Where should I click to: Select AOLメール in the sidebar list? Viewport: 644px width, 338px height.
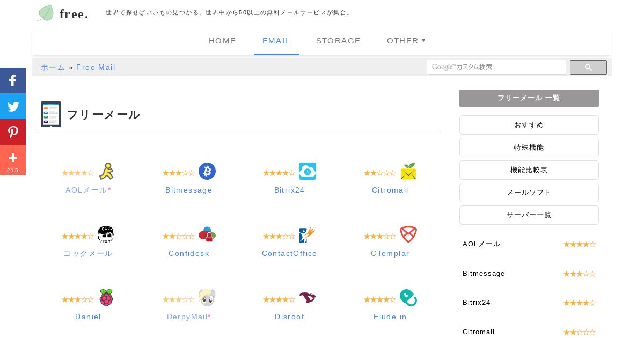pos(481,244)
